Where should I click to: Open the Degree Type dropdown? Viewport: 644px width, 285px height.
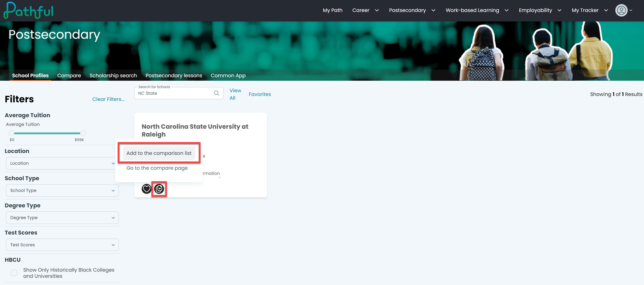pyautogui.click(x=62, y=217)
